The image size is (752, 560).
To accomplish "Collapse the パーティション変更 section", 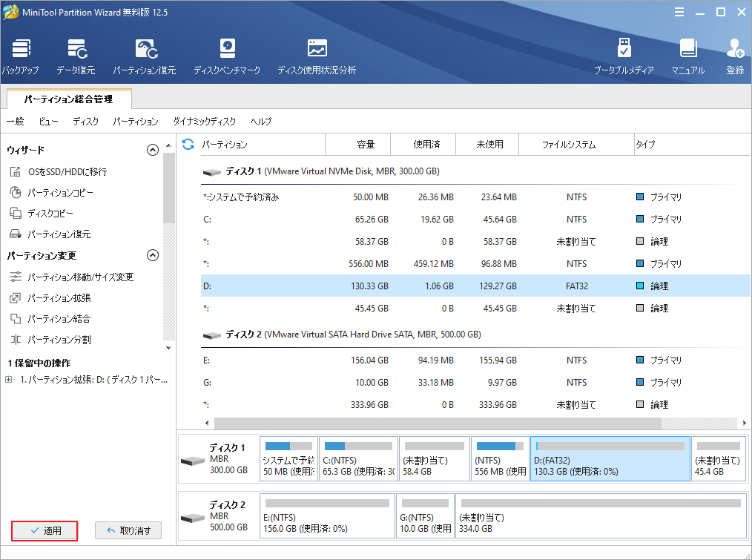I will [153, 255].
